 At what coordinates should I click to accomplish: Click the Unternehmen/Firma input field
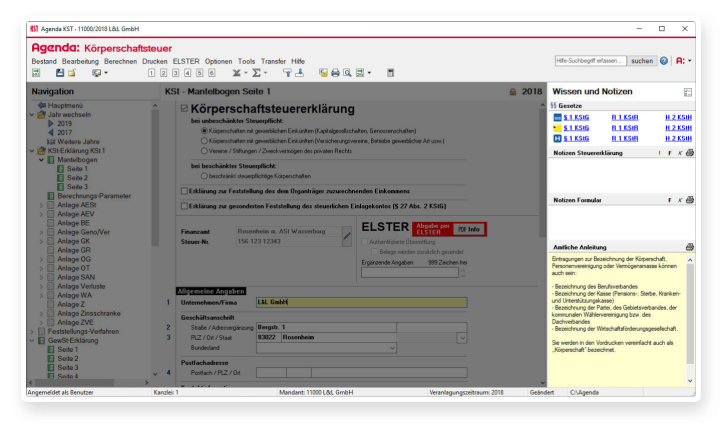[x=360, y=302]
